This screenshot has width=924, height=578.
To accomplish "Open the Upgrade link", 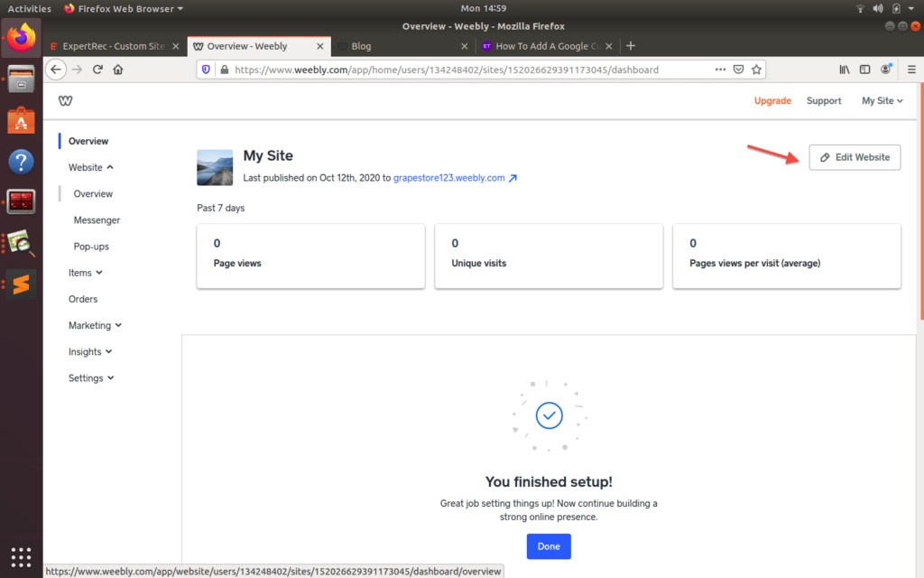I will [x=772, y=100].
